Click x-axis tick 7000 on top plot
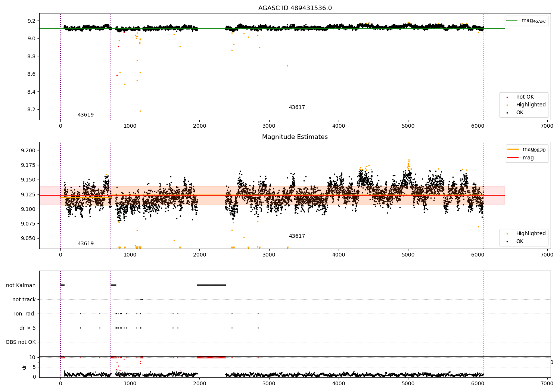This screenshot has height=392, width=560. click(547, 126)
